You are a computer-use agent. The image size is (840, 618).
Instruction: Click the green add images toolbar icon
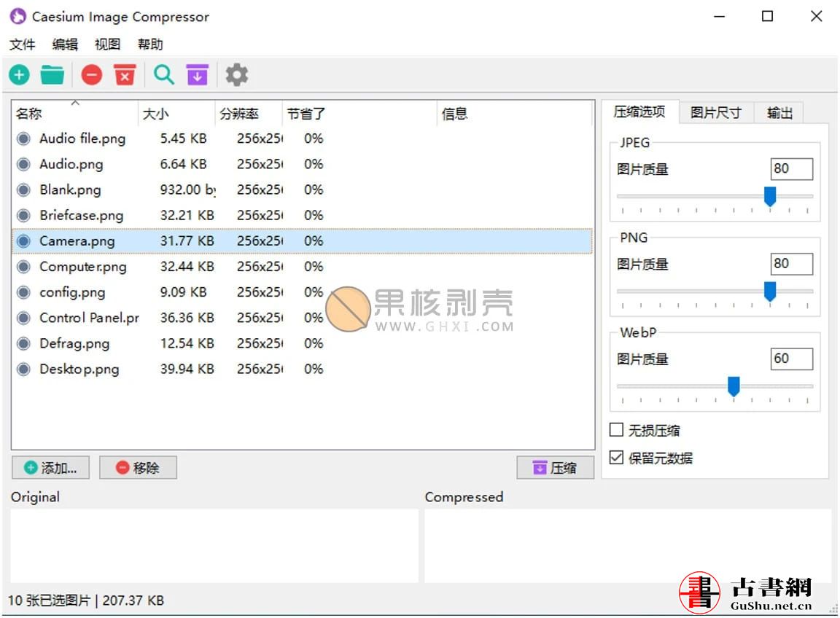point(19,74)
